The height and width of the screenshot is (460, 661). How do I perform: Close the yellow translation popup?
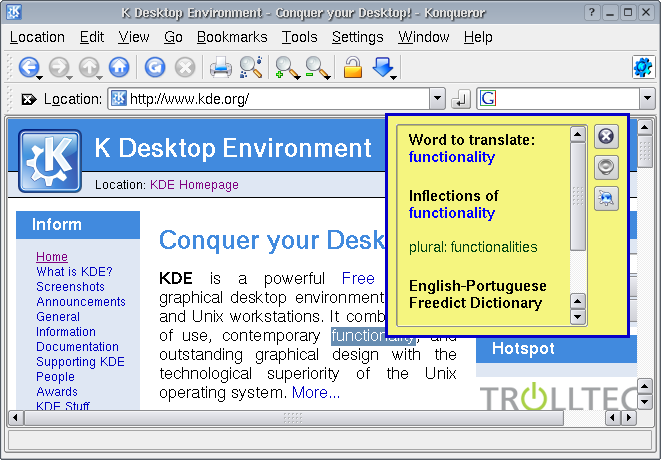point(606,137)
